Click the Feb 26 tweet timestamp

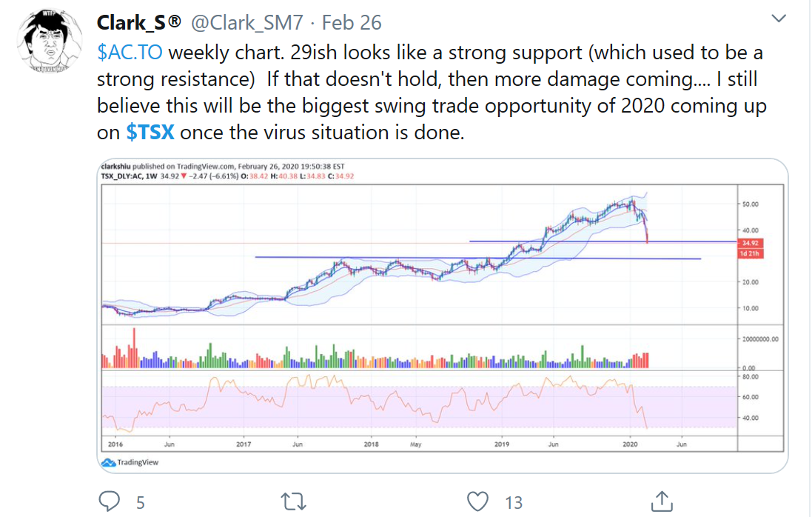tap(352, 23)
